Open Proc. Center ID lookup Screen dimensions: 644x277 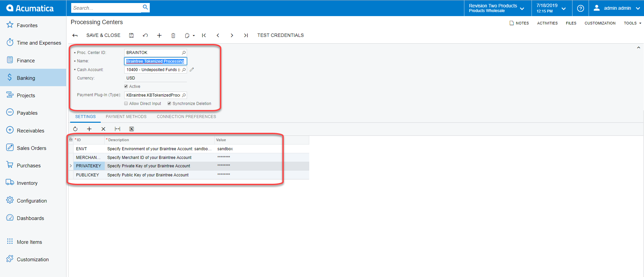tap(184, 53)
